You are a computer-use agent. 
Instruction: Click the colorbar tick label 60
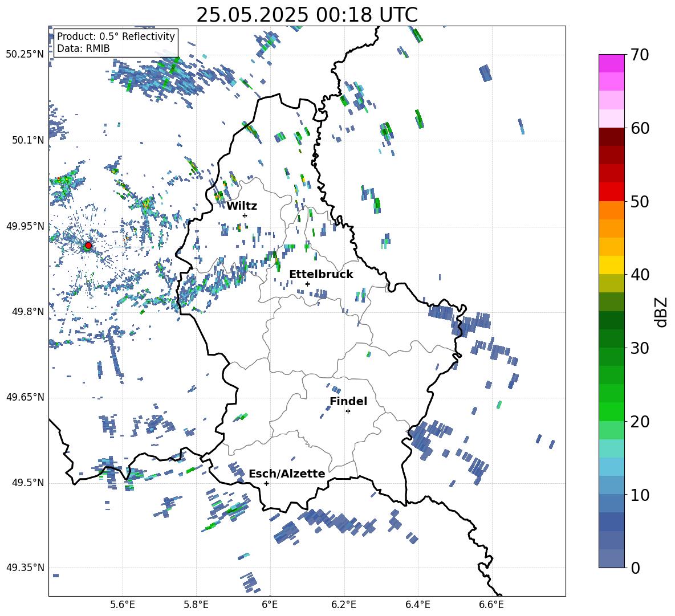pos(640,128)
